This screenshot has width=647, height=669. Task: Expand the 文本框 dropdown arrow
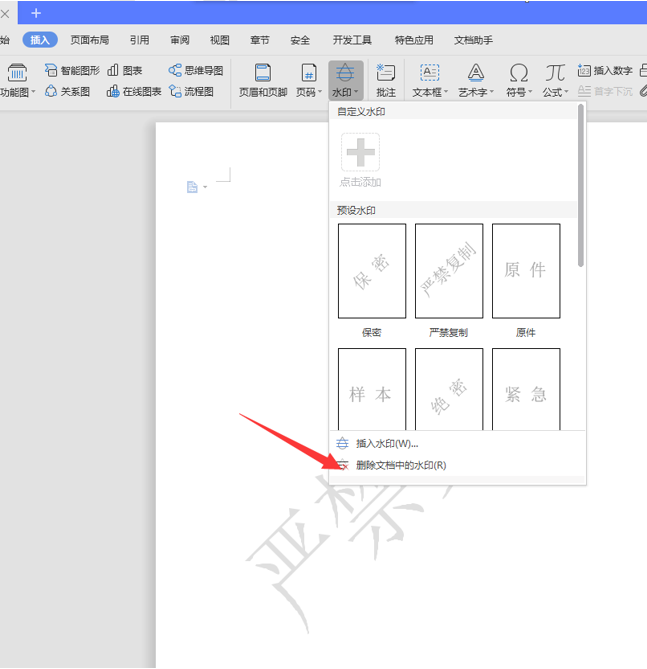pos(446,92)
